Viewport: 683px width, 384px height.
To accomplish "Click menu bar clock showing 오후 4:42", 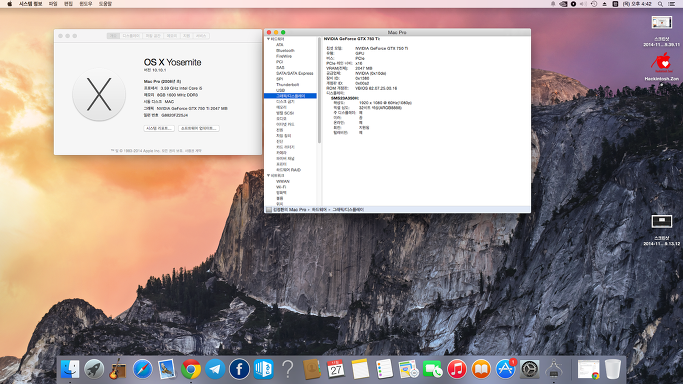I will 637,4.
